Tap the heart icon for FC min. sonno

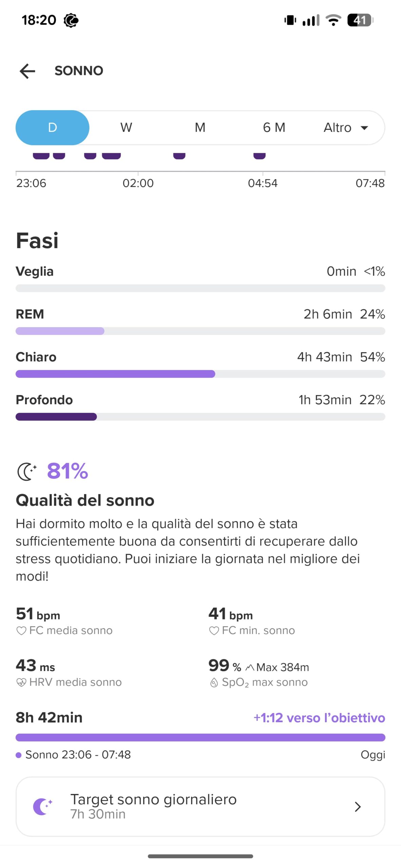pos(214,631)
